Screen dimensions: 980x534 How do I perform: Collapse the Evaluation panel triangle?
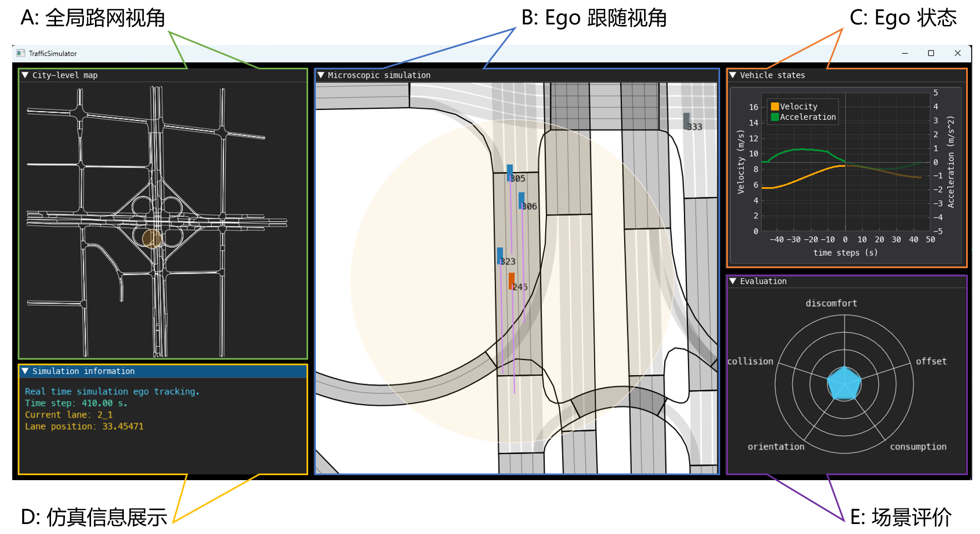733,281
